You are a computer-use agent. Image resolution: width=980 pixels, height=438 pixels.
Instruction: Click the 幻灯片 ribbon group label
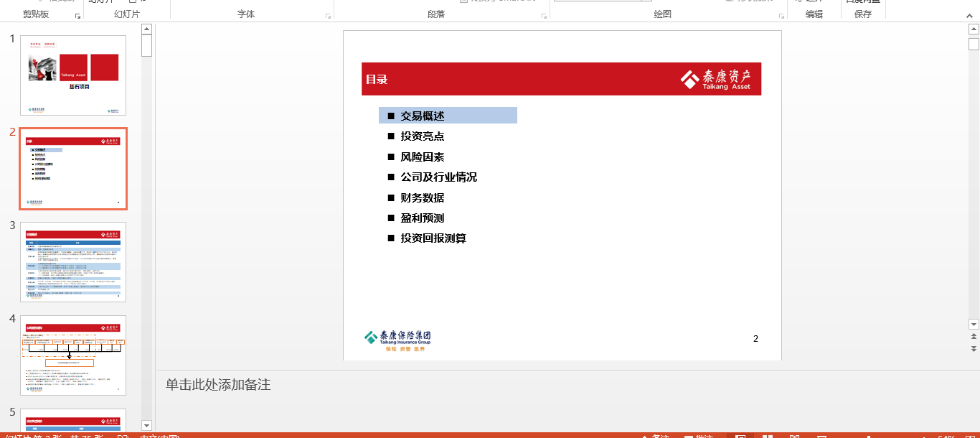[127, 14]
